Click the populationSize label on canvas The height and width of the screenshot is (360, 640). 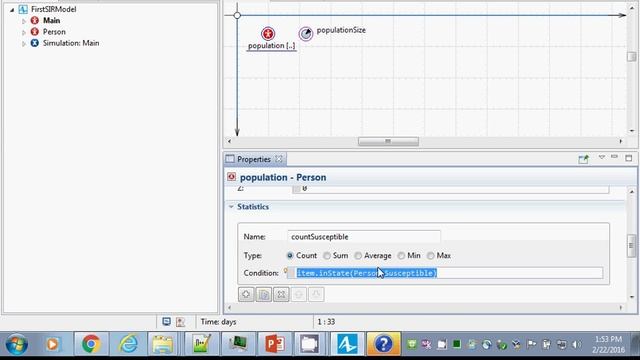tap(341, 30)
